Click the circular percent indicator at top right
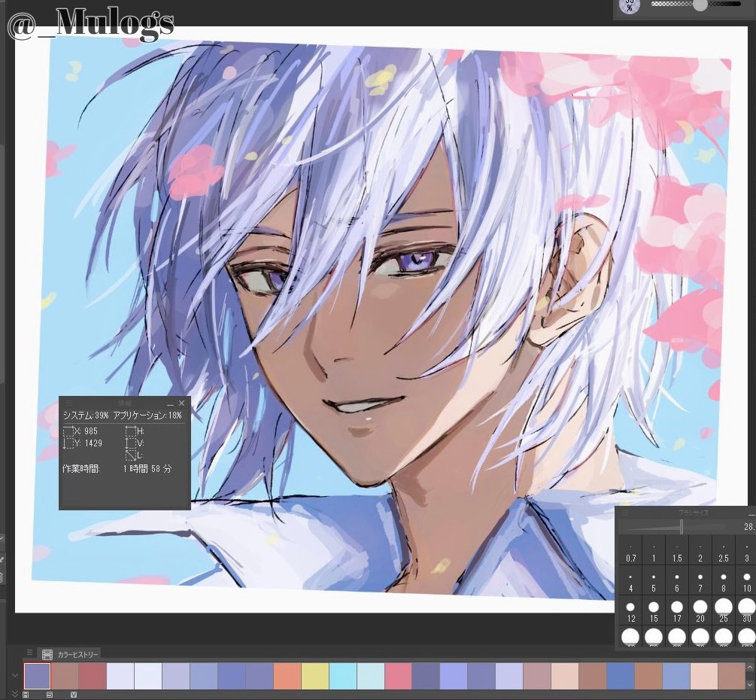The image size is (756, 700). click(x=630, y=6)
